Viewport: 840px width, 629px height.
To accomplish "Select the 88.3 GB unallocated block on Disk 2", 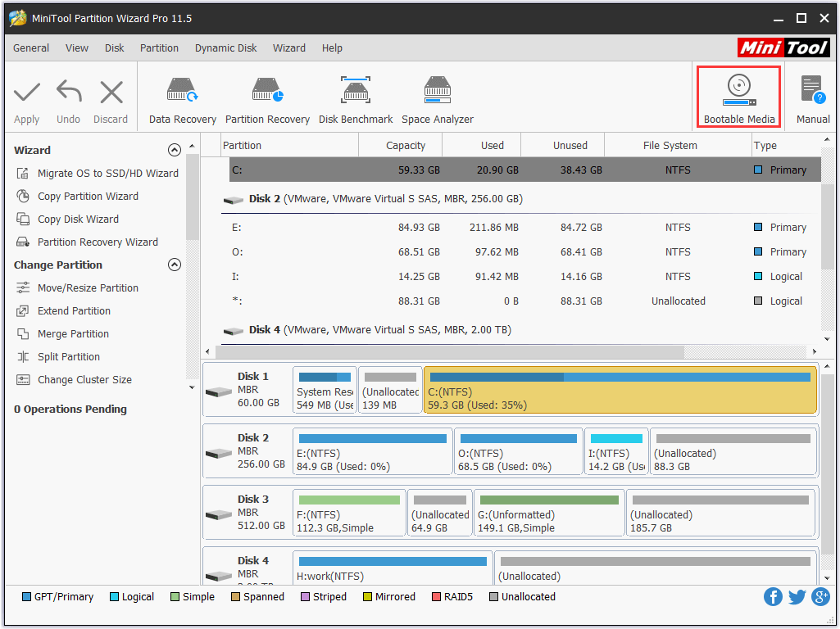I will [733, 450].
